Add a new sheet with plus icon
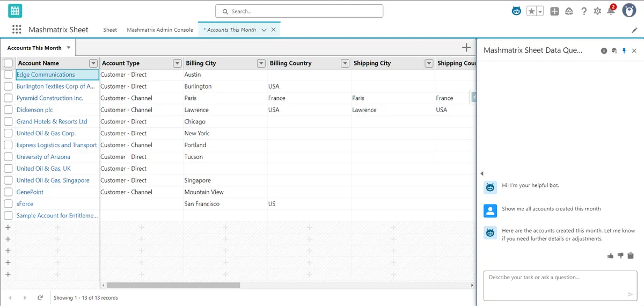The image size is (644, 306). point(466,48)
